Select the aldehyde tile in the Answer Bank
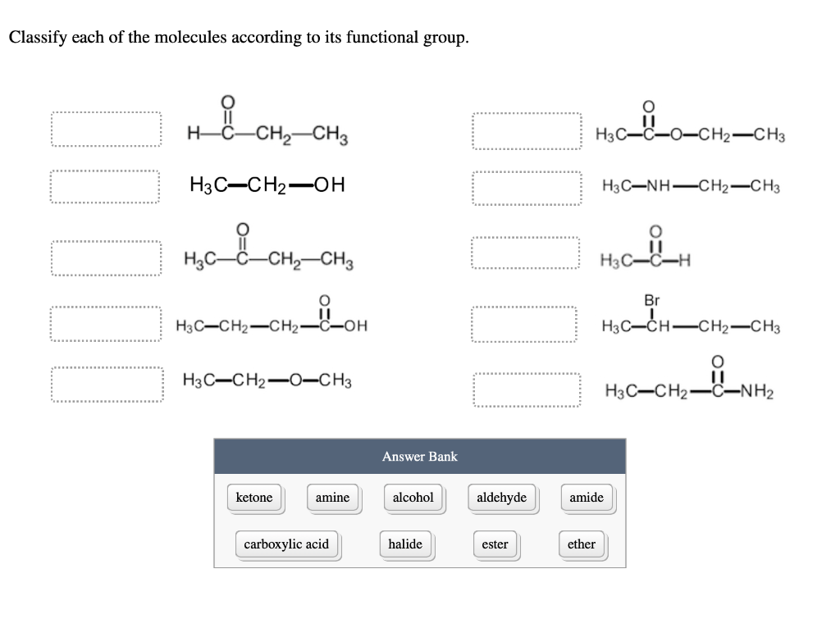840x619 pixels. (x=501, y=497)
